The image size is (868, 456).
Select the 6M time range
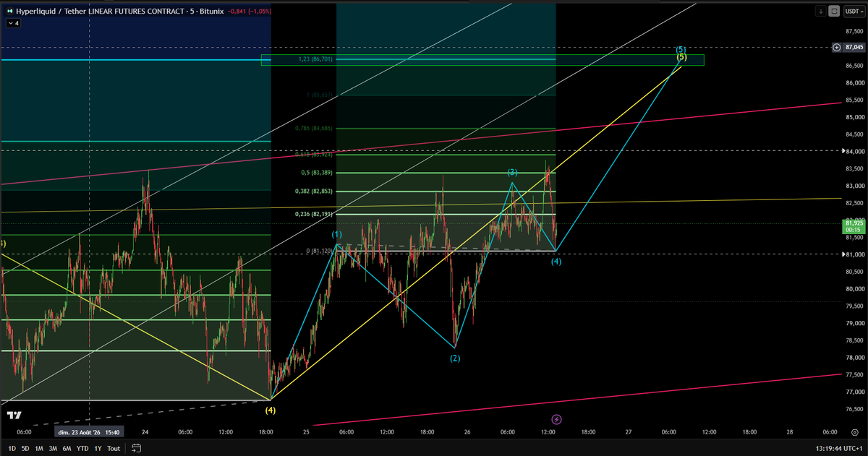point(67,448)
